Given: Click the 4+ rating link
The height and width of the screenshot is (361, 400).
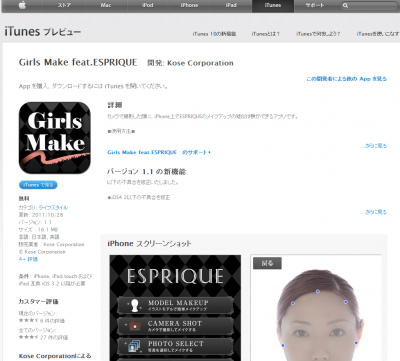Looking at the screenshot, I should pyautogui.click(x=28, y=259).
